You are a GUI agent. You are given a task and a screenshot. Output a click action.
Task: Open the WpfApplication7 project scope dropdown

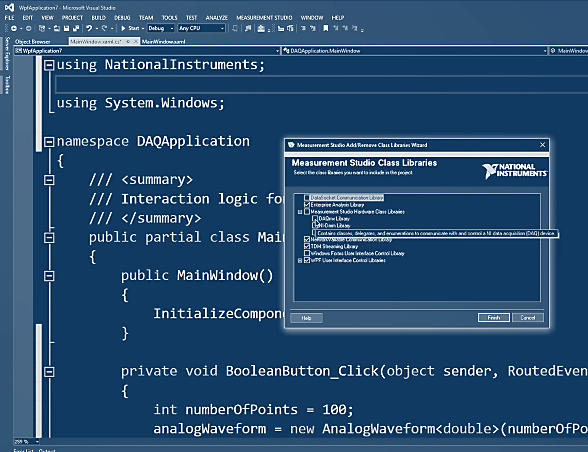coord(147,51)
